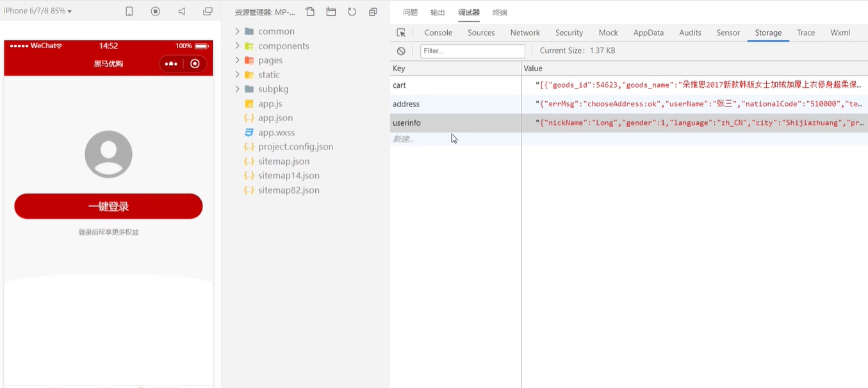Tap the 一键登录 login button
This screenshot has width=868, height=388.
pos(108,206)
